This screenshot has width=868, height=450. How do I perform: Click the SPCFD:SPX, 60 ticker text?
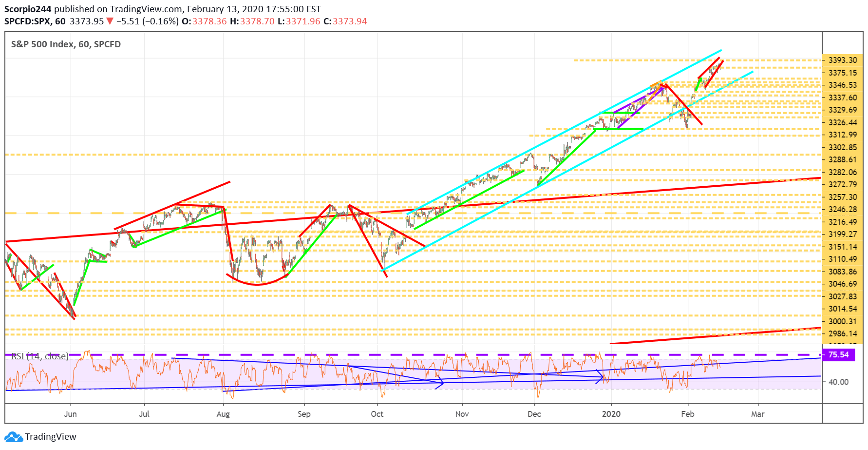pyautogui.click(x=35, y=21)
